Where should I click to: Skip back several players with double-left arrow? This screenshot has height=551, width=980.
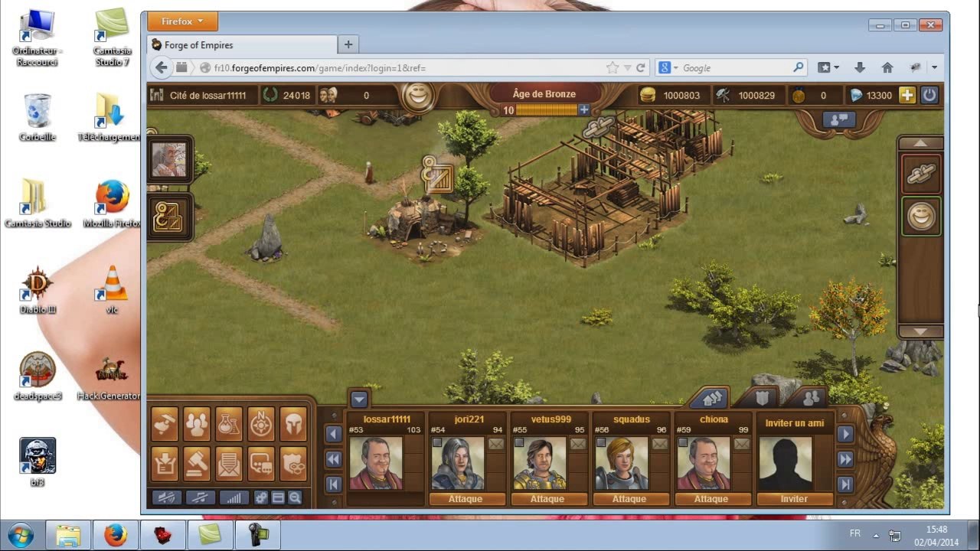[333, 459]
